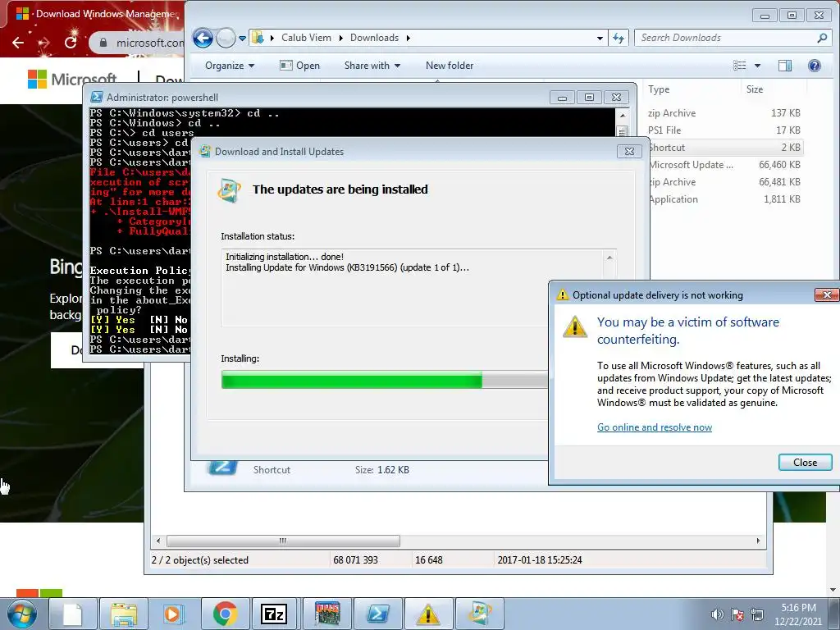Click the network tray icon
The height and width of the screenshot is (630, 840).
757,614
